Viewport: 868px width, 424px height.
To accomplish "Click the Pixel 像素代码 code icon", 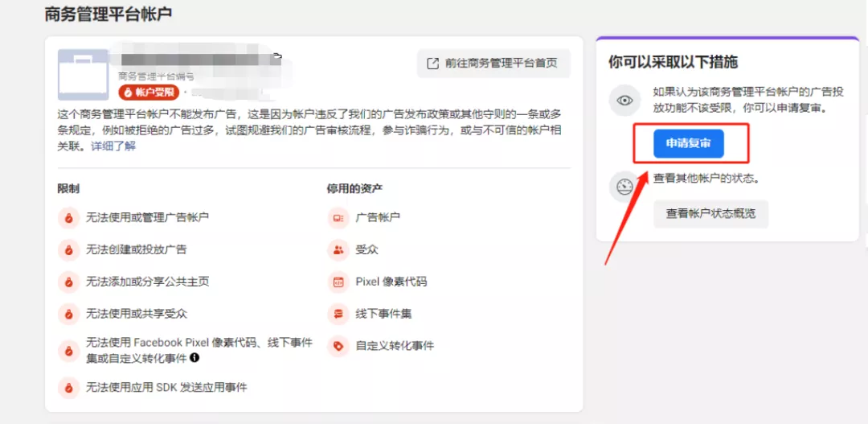I will point(338,282).
